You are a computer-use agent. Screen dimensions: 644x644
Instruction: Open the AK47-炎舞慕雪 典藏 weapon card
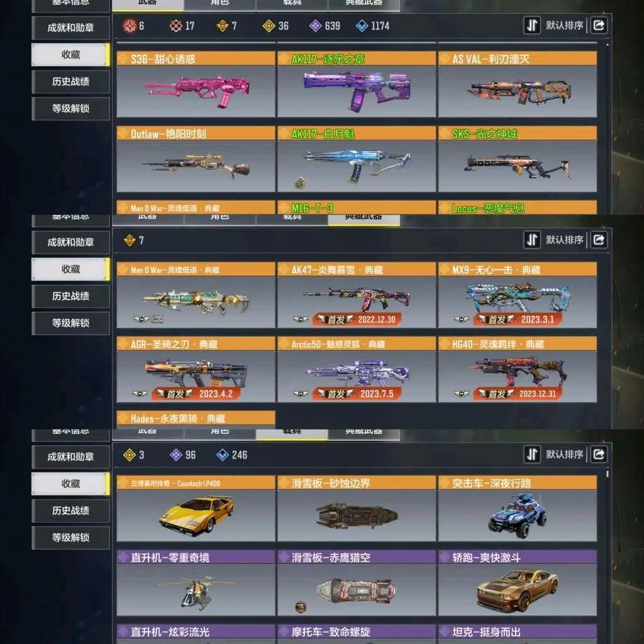(357, 295)
